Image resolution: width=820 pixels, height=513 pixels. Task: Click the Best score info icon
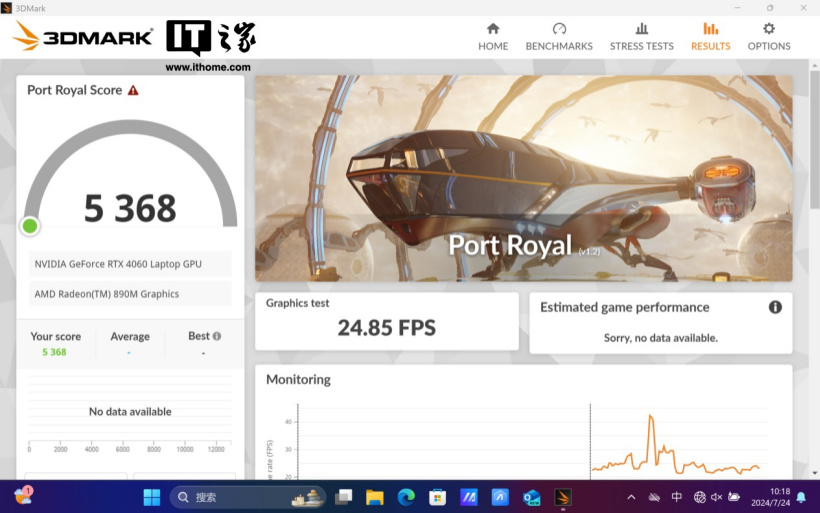217,336
